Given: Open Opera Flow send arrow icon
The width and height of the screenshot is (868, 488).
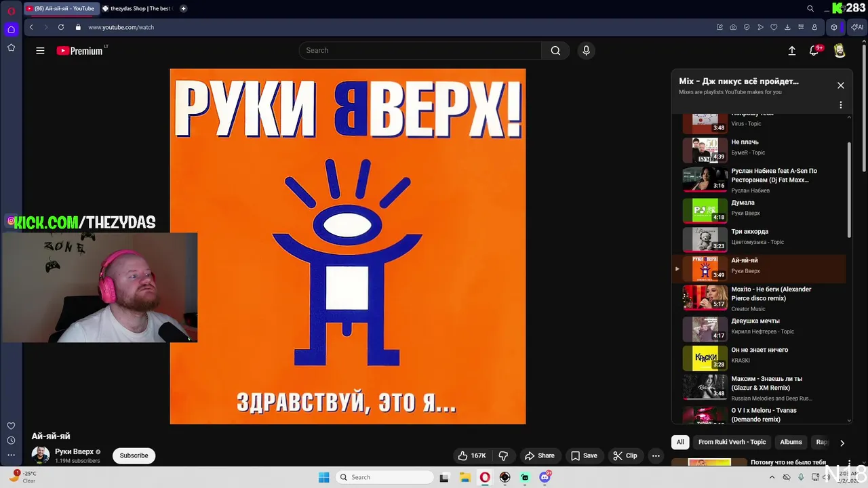Looking at the screenshot, I should click(760, 27).
